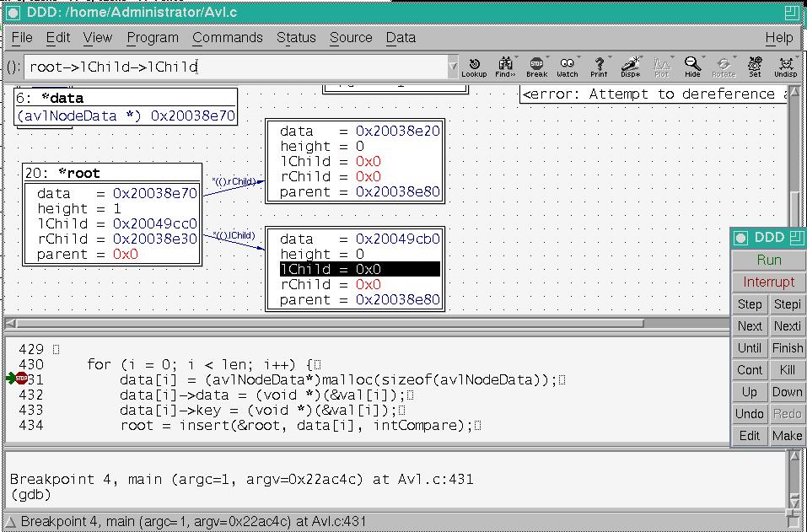The width and height of the screenshot is (807, 532).
Task: Click the Stepi button
Action: [x=788, y=304]
